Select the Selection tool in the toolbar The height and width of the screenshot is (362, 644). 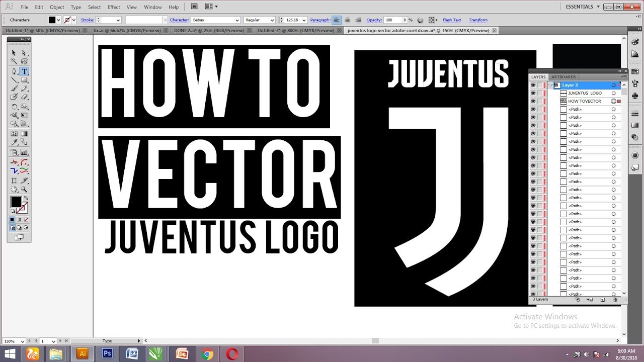[x=13, y=52]
